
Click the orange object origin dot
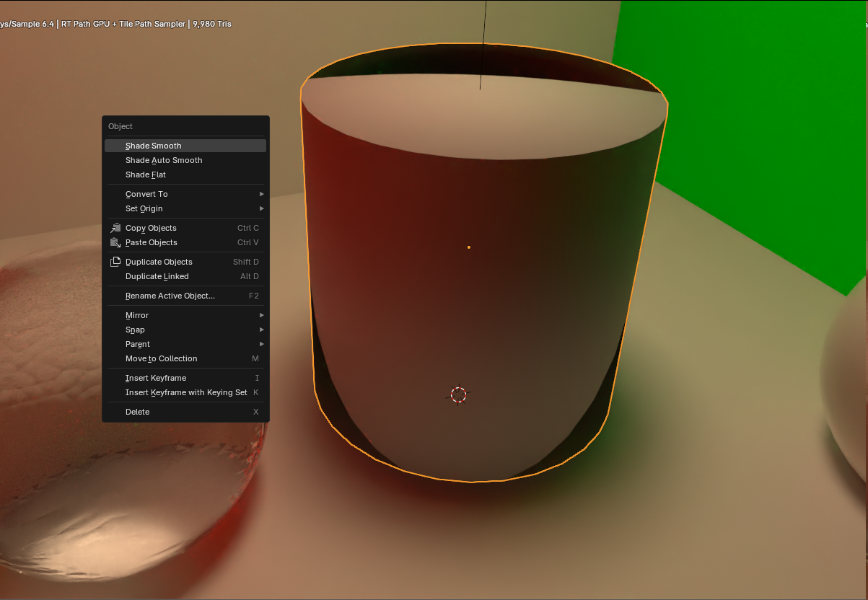(469, 247)
